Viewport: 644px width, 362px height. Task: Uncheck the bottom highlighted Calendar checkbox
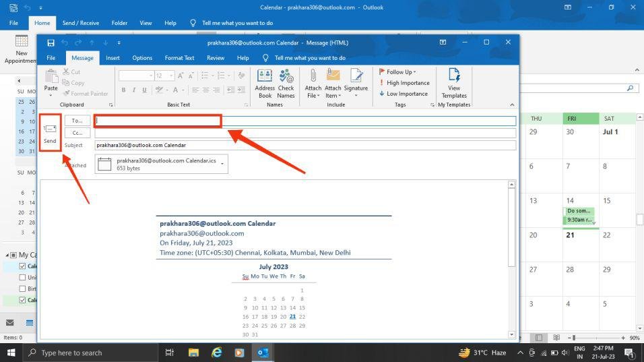23,301
